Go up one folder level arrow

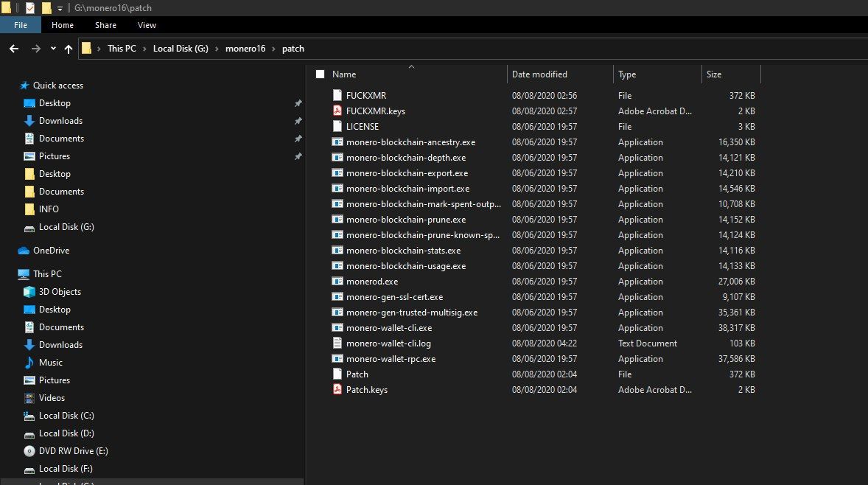(68, 49)
